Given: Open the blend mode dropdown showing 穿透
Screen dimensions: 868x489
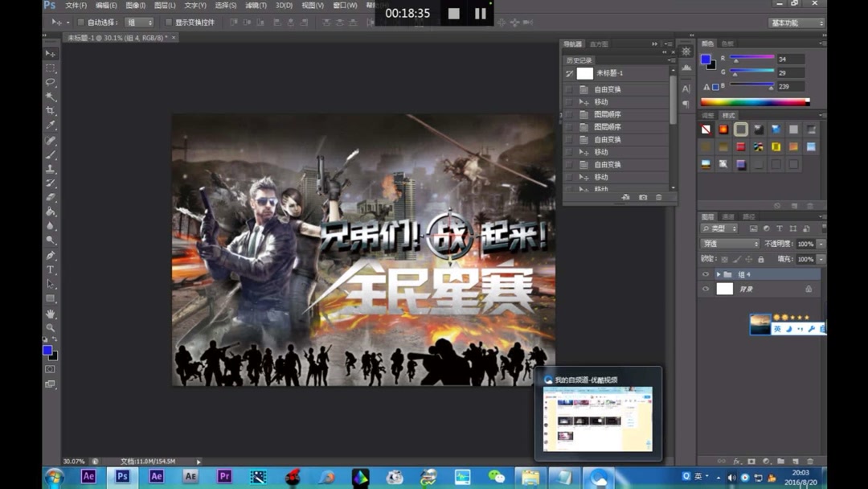Looking at the screenshot, I should tap(727, 243).
